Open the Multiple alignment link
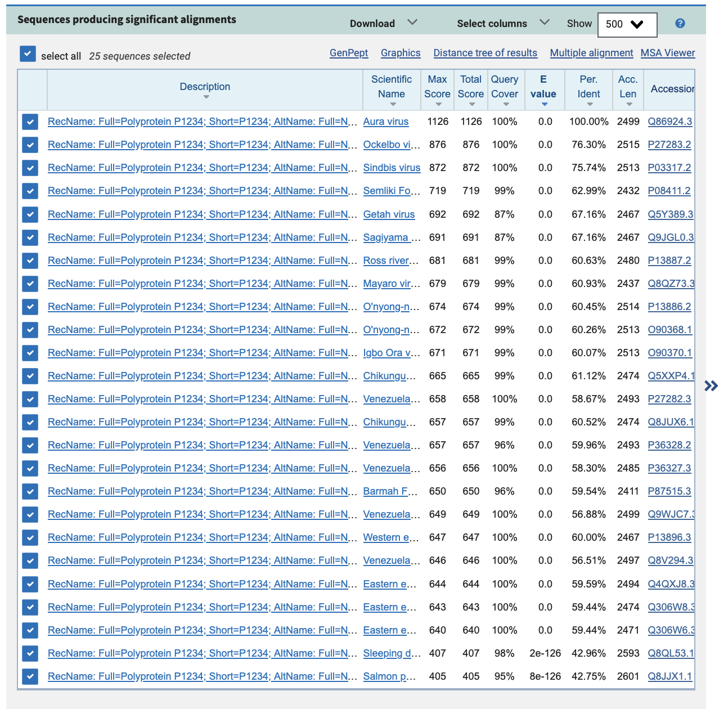 pos(591,53)
